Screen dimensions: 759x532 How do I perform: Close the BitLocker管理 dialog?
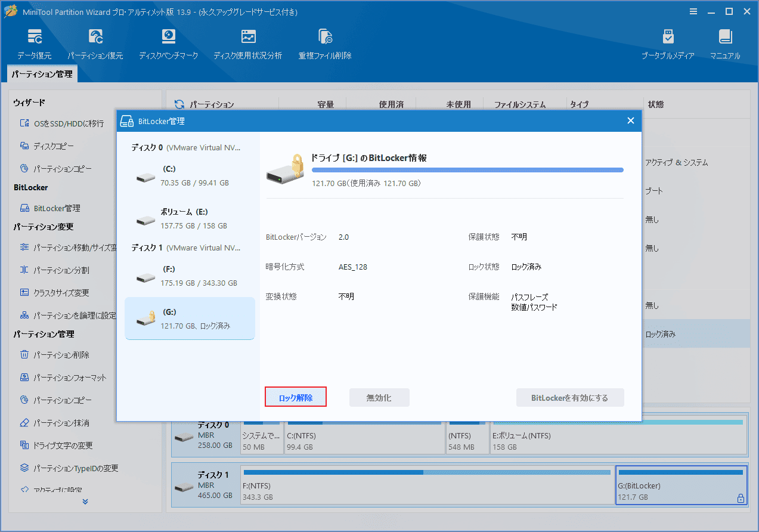click(631, 121)
